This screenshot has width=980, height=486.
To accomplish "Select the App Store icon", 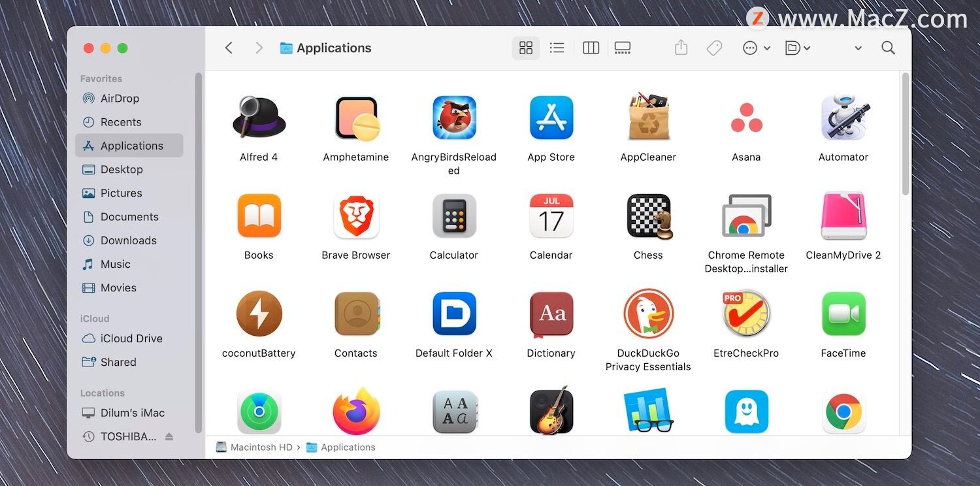I will (551, 118).
